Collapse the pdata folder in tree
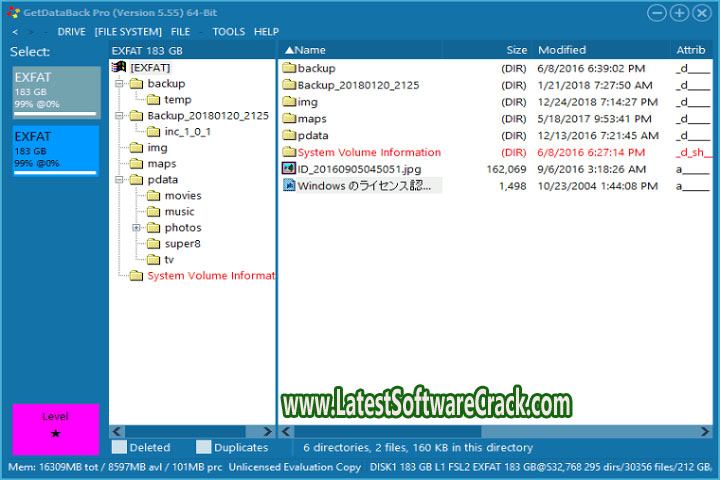Screen dimensions: 720x480 pyautogui.click(x=119, y=180)
